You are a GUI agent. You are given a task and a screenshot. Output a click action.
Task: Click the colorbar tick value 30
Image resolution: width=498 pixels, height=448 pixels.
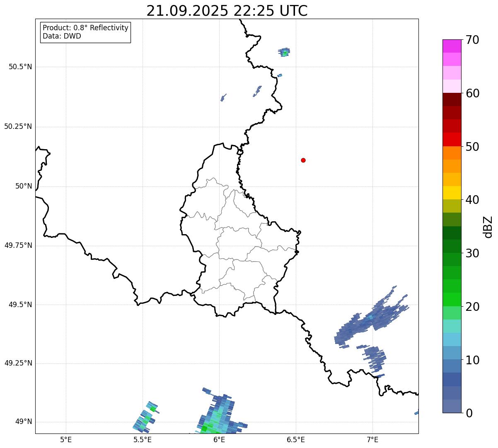(472, 253)
